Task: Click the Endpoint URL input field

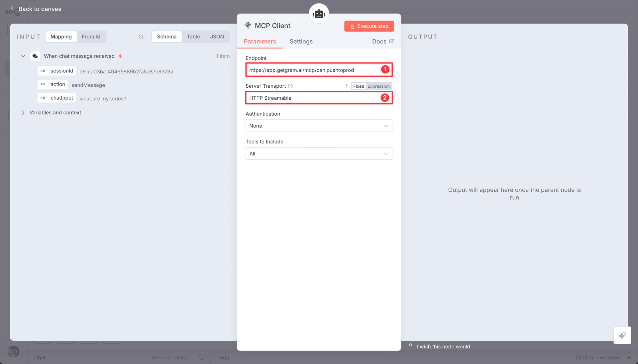Action: coord(312,70)
